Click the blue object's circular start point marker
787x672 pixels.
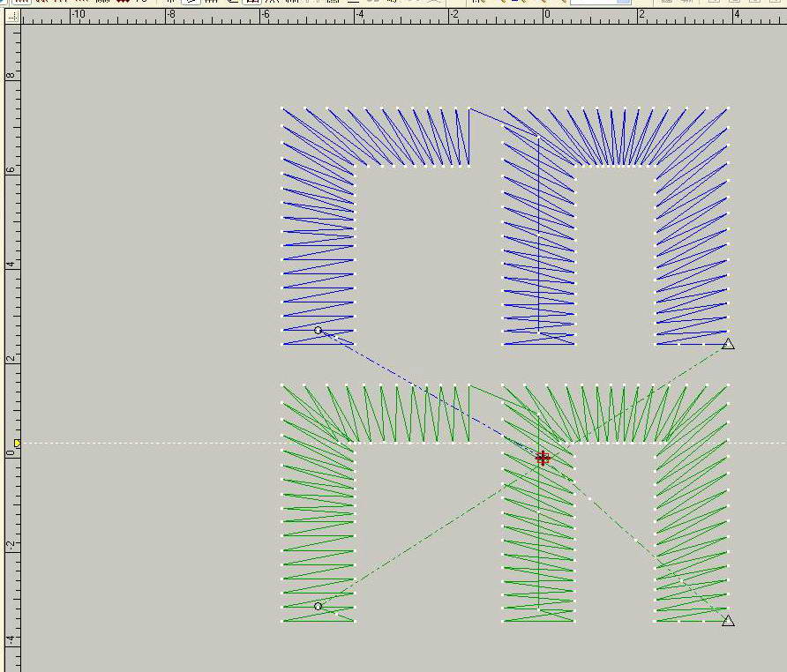coord(318,330)
